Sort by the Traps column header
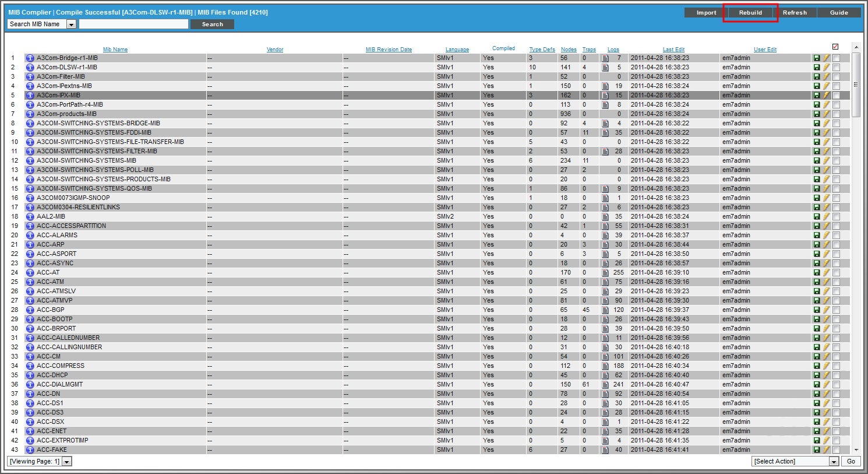The width and height of the screenshot is (868, 474). pos(589,49)
